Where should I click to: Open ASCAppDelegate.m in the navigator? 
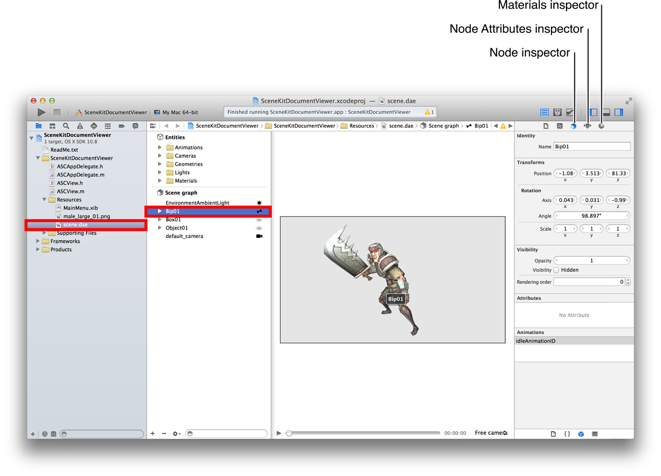pyautogui.click(x=81, y=175)
